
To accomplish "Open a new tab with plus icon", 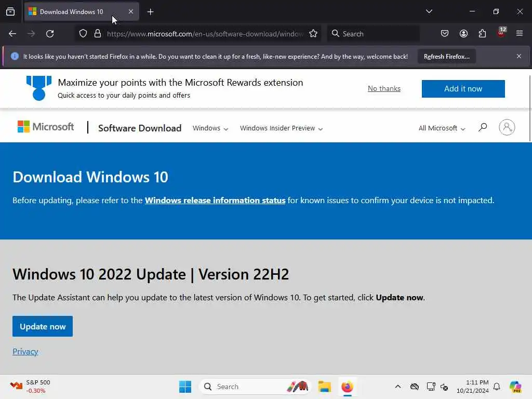I will (150, 12).
